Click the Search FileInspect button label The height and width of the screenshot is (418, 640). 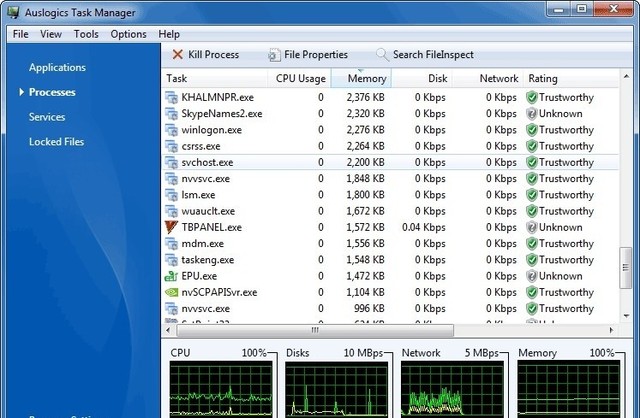[x=433, y=55]
